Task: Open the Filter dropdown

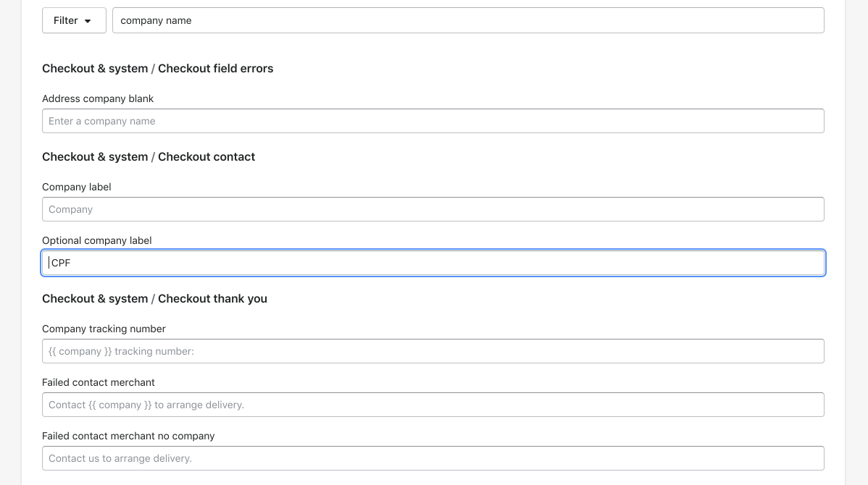Action: [74, 20]
